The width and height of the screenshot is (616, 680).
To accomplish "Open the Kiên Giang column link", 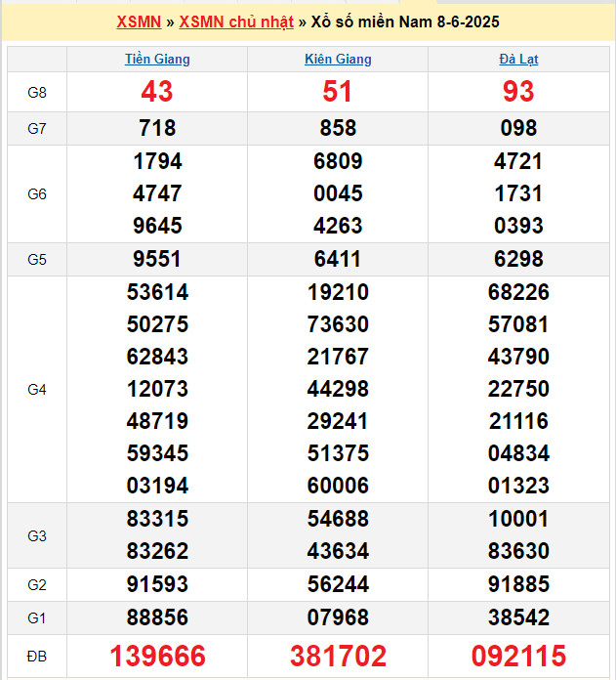I will (338, 59).
